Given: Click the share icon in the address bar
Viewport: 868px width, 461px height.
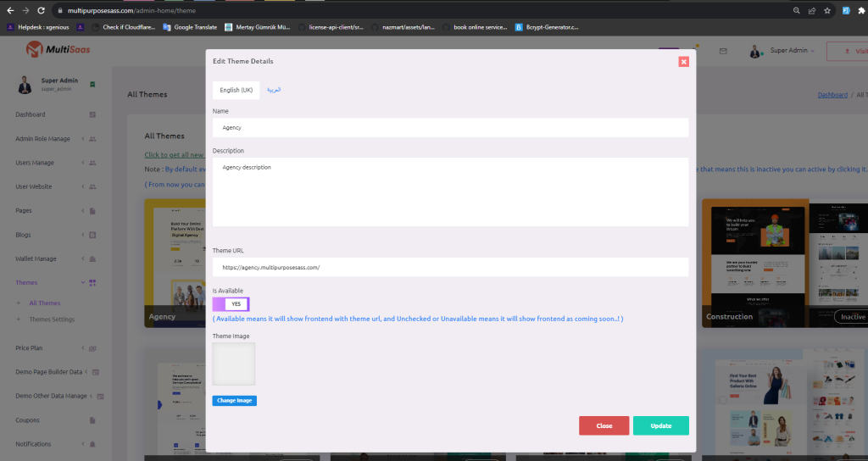Looking at the screenshot, I should click(812, 10).
